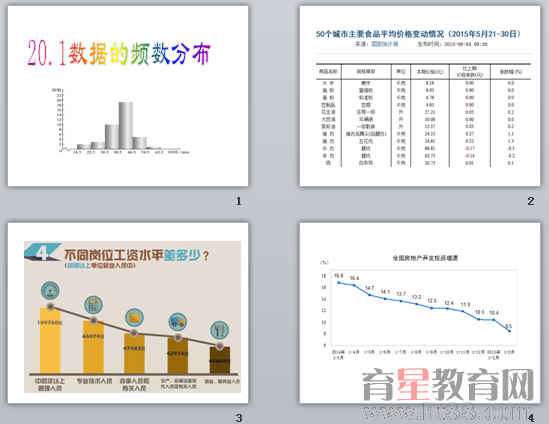Click the blue number 4 badge on slide 3
The image size is (549, 424).
pos(43,252)
